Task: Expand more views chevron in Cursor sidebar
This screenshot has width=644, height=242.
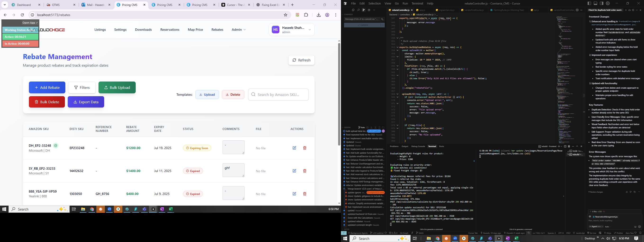Action: click(374, 10)
